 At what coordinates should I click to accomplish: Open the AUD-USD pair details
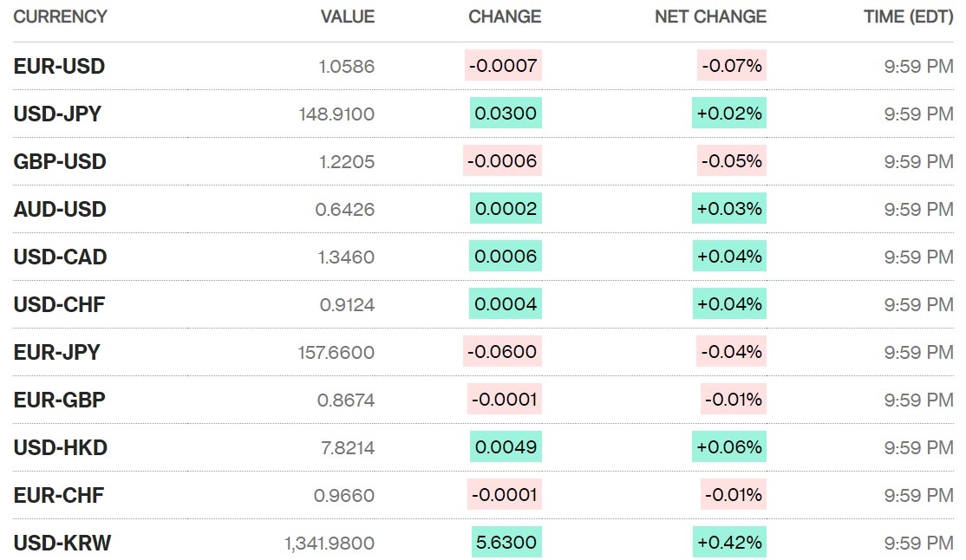(60, 209)
